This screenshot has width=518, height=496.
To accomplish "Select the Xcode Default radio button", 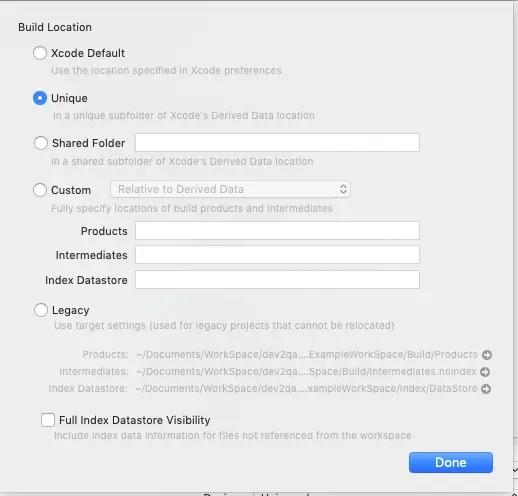I will 40,53.
